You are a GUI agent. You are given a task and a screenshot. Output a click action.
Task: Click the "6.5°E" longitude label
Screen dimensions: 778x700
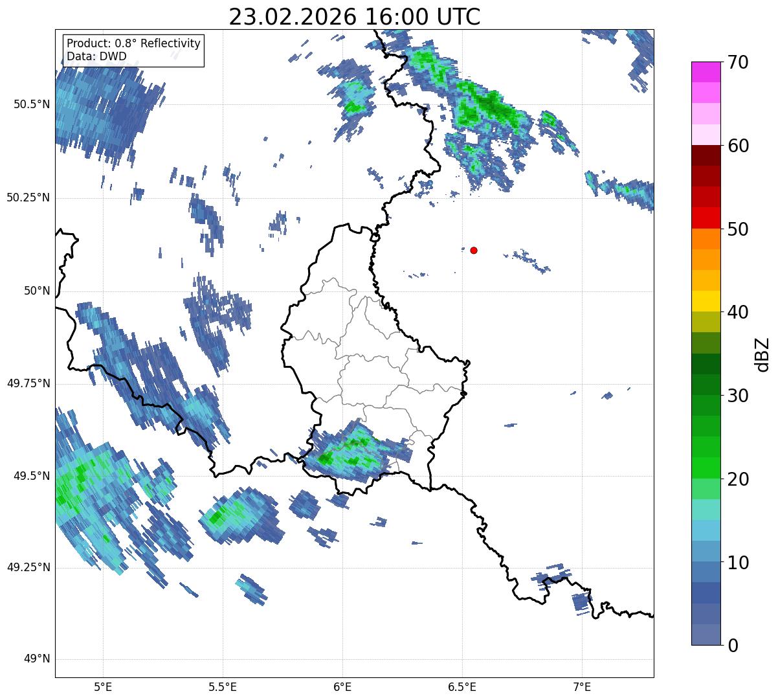click(462, 687)
